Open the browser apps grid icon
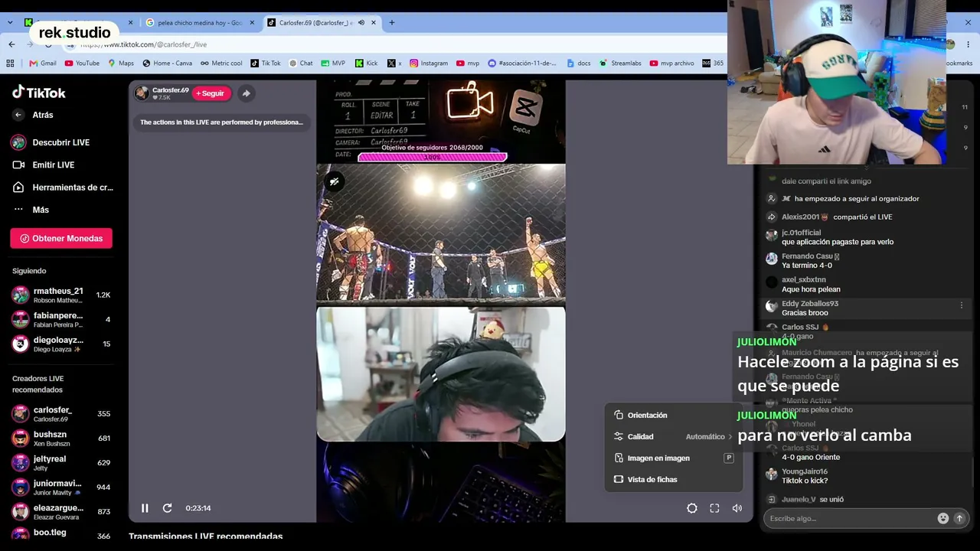The image size is (980, 551). (10, 64)
